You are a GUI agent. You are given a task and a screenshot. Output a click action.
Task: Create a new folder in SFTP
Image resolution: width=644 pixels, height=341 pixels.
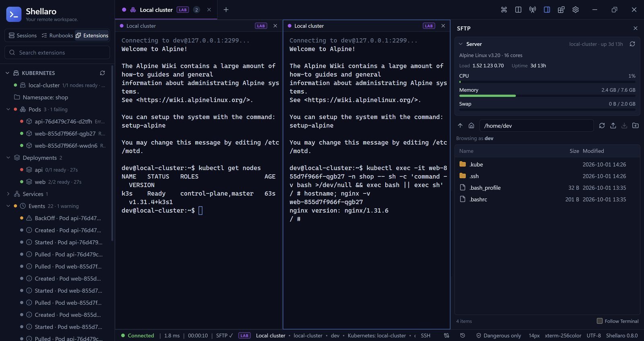(x=636, y=126)
